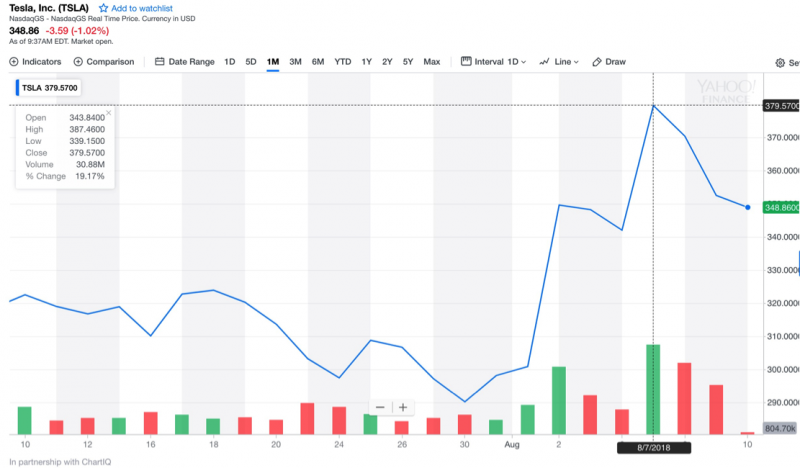
Task: Click the -3.59 (-1.02%) change value
Action: click(77, 31)
